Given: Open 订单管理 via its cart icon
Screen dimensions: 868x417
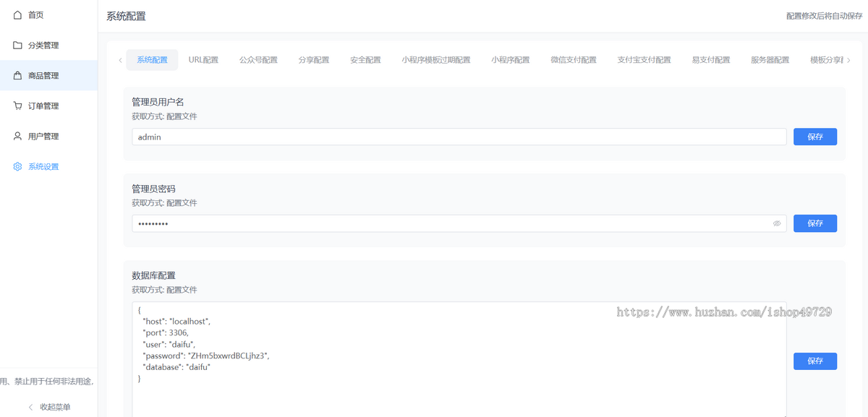Looking at the screenshot, I should click(17, 106).
